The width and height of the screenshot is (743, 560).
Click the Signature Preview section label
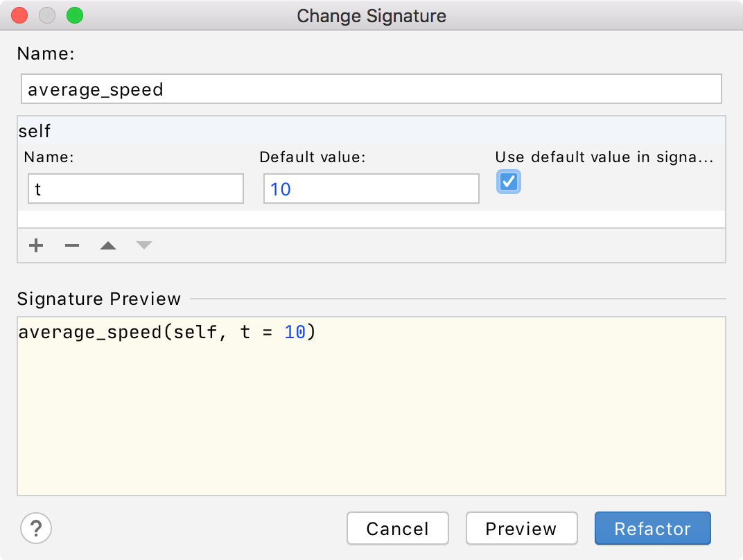click(x=98, y=299)
